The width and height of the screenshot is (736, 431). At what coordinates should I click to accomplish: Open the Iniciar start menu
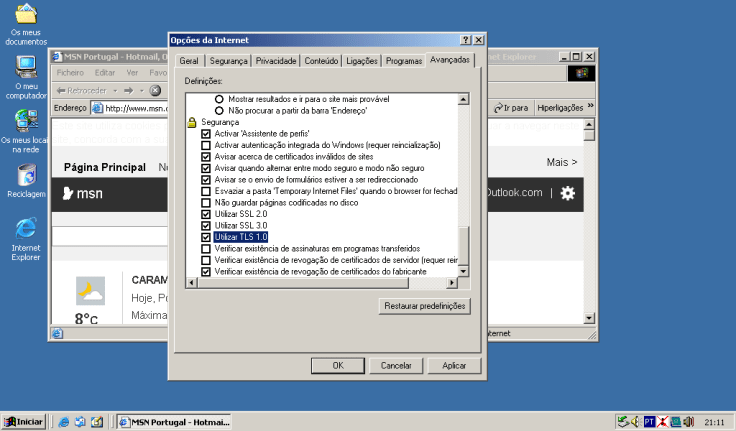coord(23,422)
